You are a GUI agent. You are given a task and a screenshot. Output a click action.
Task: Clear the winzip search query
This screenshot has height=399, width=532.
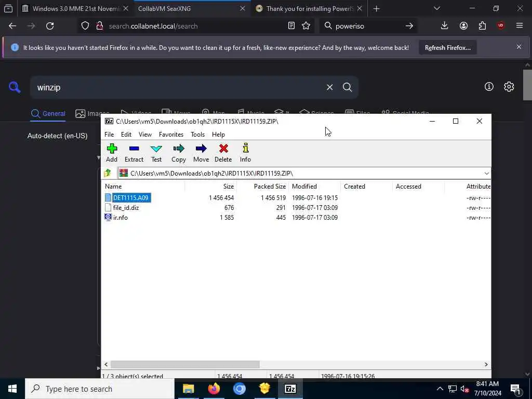(329, 87)
